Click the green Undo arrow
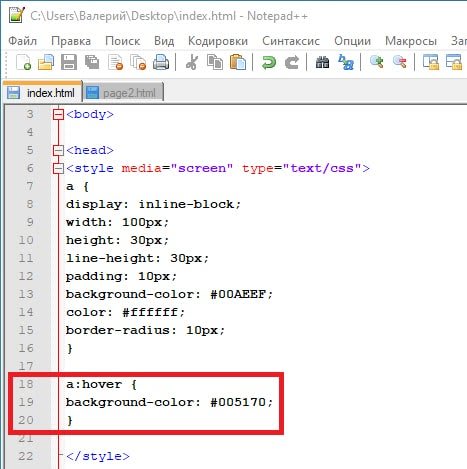This screenshot has width=467, height=469. coord(269,62)
